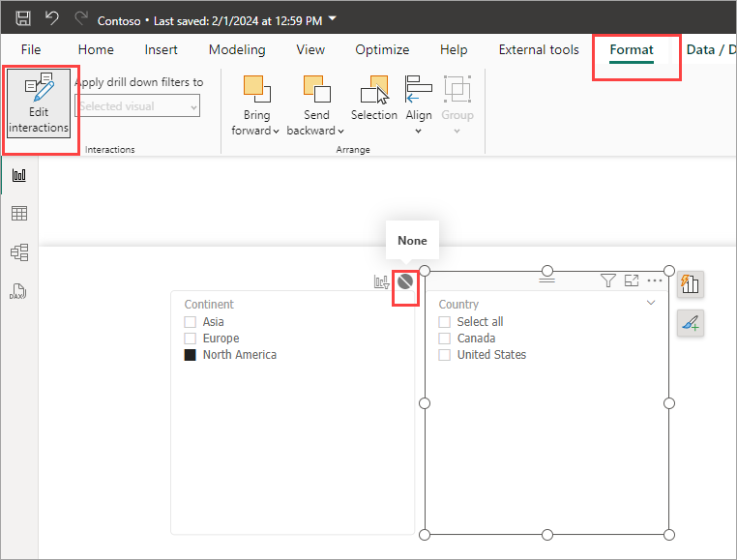737x560 pixels.
Task: Click the Redo arrow icon
Action: click(81, 18)
